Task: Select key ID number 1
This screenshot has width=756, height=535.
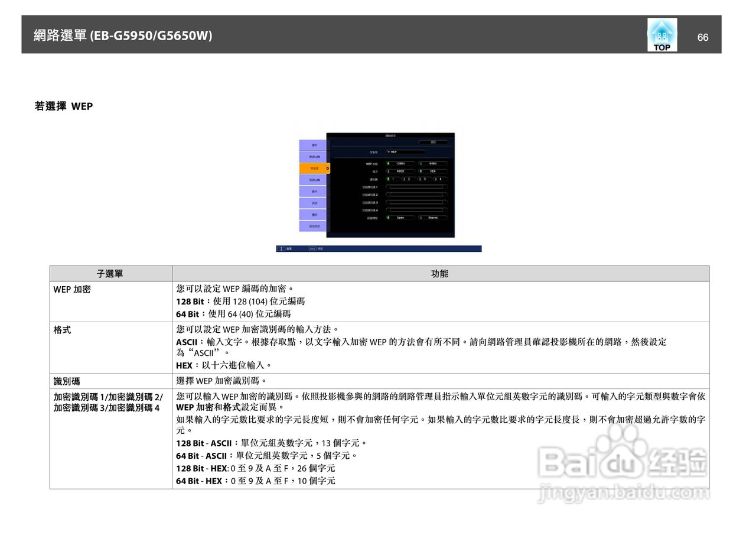Action: pos(393,179)
